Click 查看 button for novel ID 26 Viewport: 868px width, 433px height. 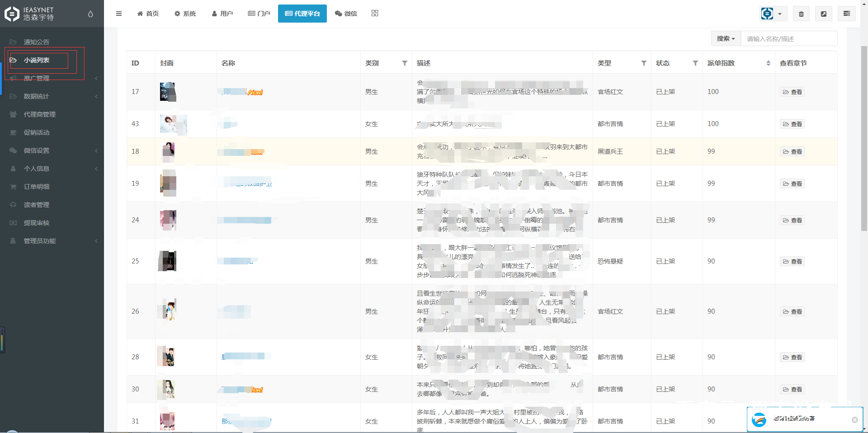click(792, 311)
